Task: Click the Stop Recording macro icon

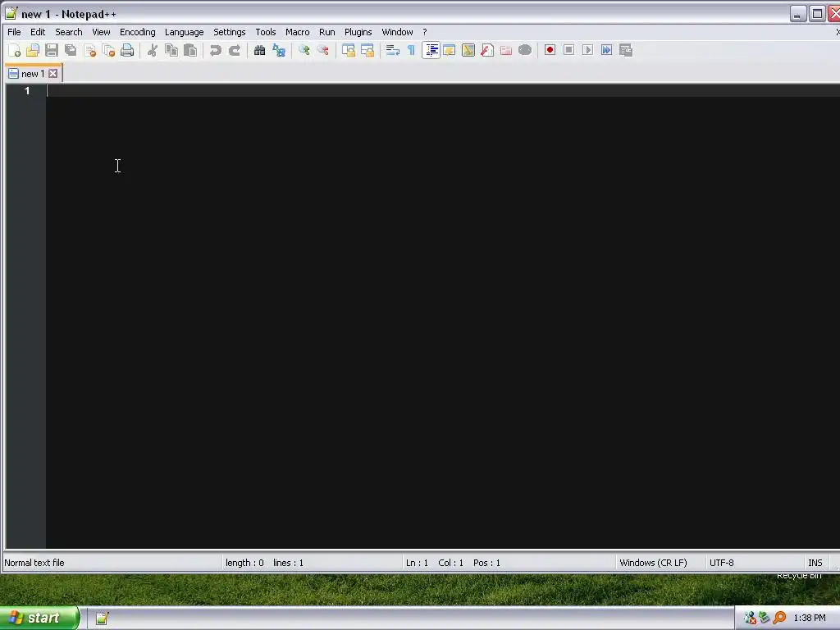Action: 569,50
